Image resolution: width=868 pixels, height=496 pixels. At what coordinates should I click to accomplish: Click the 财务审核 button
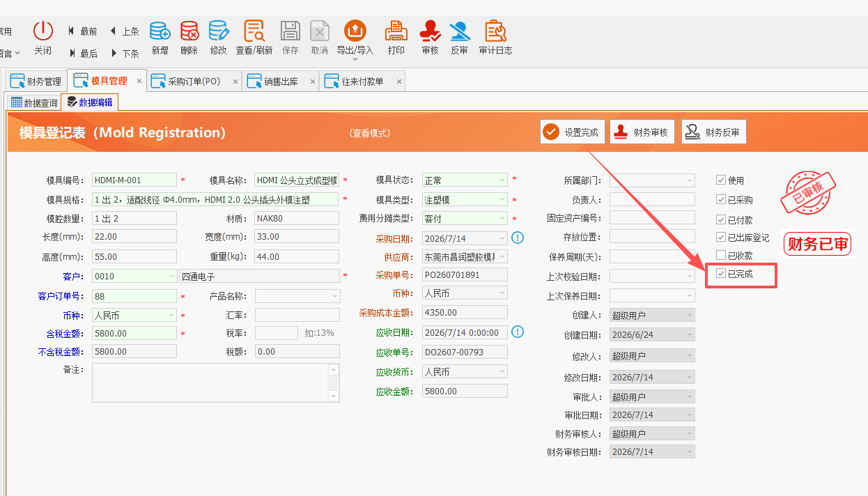pyautogui.click(x=642, y=132)
